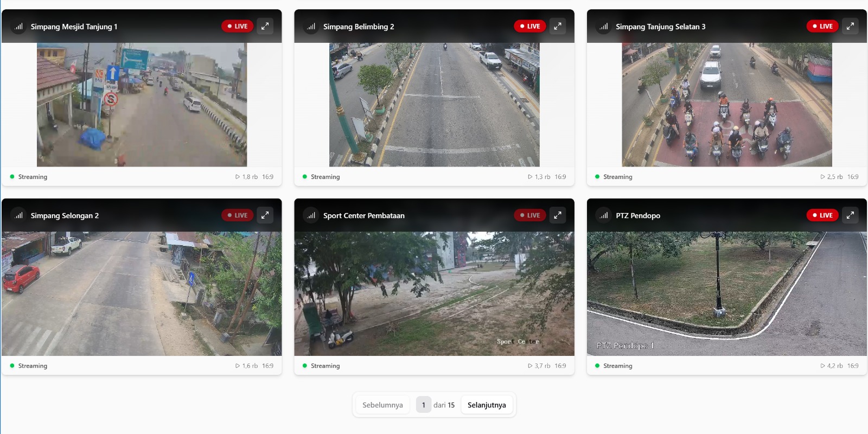Image resolution: width=868 pixels, height=434 pixels.
Task: Click Streaming status under Simpang Tanjung Selatan 3
Action: [x=614, y=177]
